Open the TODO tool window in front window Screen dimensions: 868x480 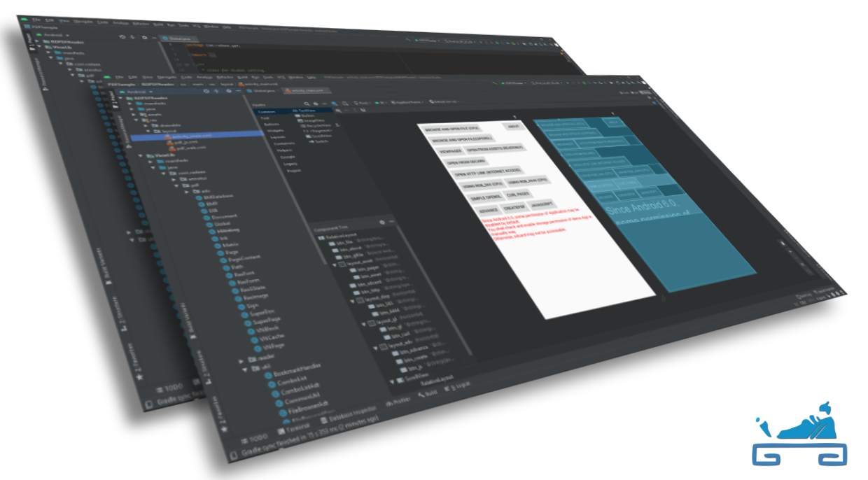tap(255, 439)
